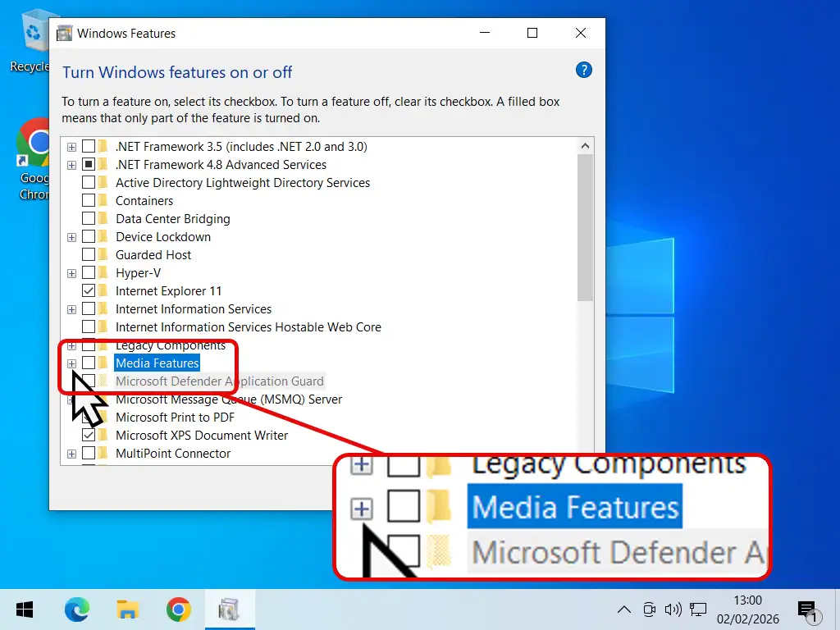Open File Explorer from the taskbar

coord(128,609)
